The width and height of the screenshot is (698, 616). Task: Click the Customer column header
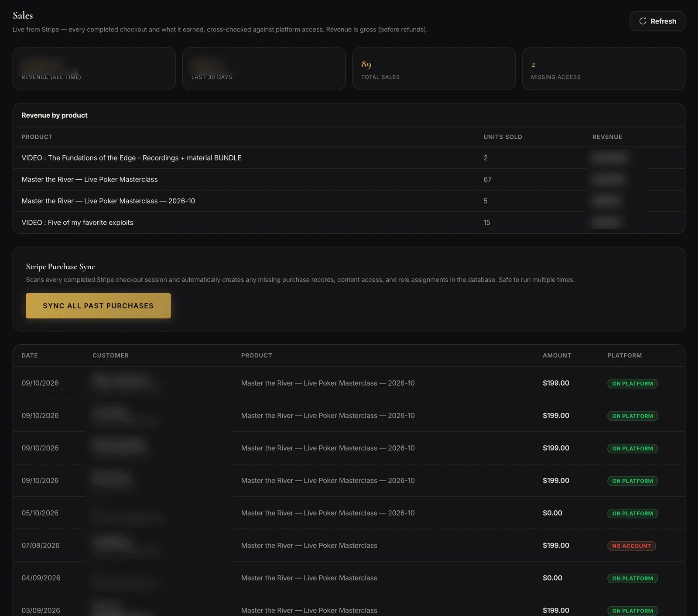(110, 356)
